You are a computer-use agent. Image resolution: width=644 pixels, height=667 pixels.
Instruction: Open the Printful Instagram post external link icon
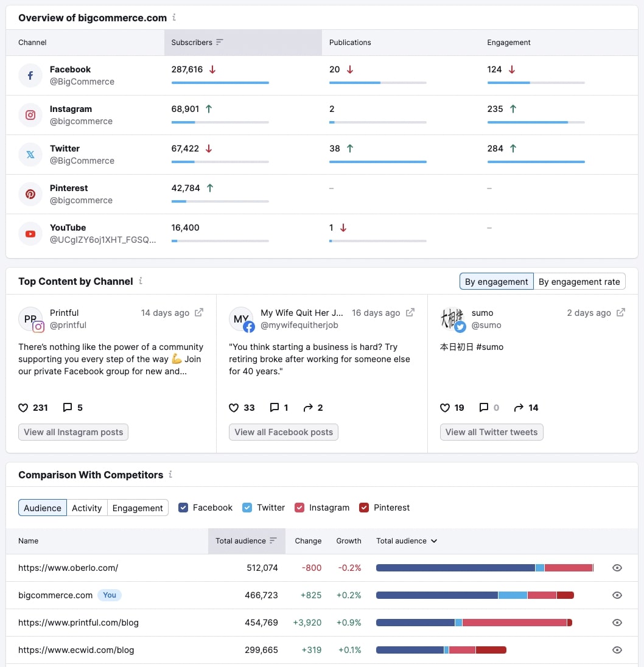[x=198, y=312]
